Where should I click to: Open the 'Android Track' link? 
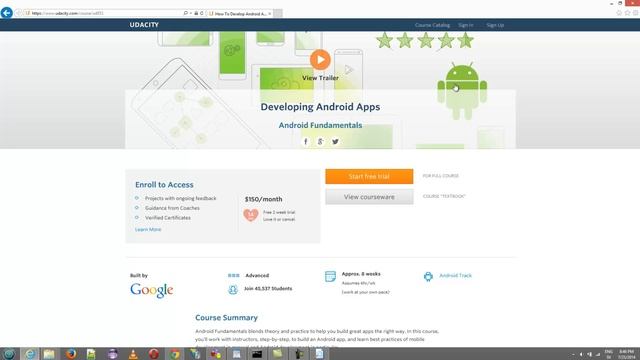pos(456,276)
